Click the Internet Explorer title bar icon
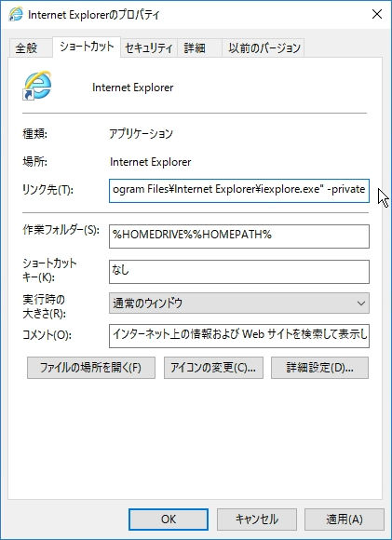The image size is (392, 540). point(16,15)
